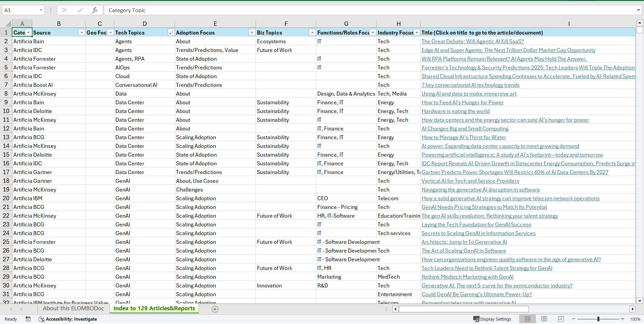Image resolution: width=644 pixels, height=324 pixels.
Task: Switch to Page Break Preview icon
Action: point(561,319)
